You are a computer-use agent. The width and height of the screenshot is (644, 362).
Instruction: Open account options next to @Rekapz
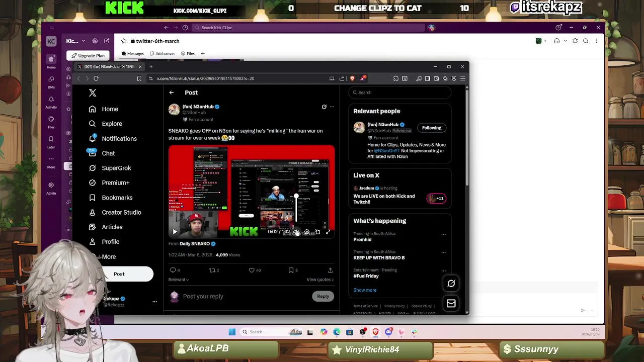[154, 302]
